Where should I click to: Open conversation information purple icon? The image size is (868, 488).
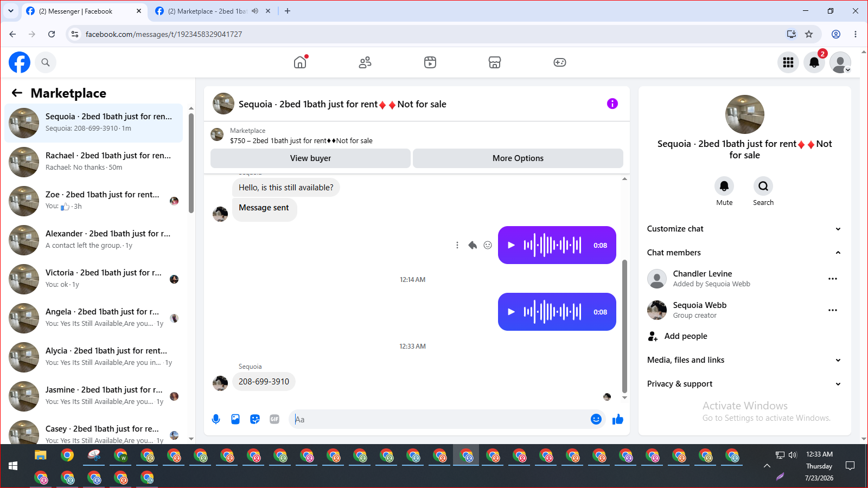point(612,104)
